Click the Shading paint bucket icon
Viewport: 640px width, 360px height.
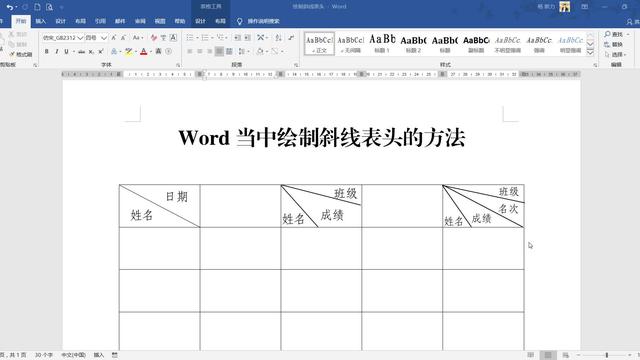[x=260, y=51]
